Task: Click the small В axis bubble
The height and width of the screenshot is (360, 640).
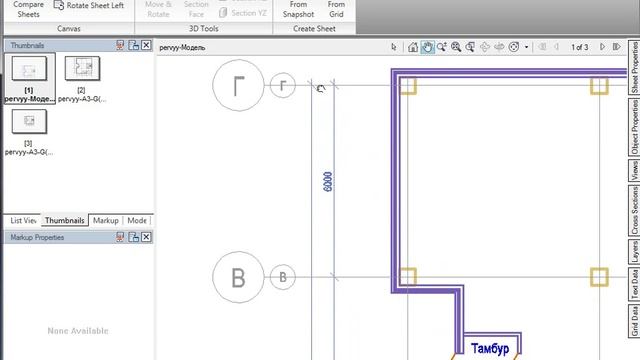Action: (x=283, y=277)
